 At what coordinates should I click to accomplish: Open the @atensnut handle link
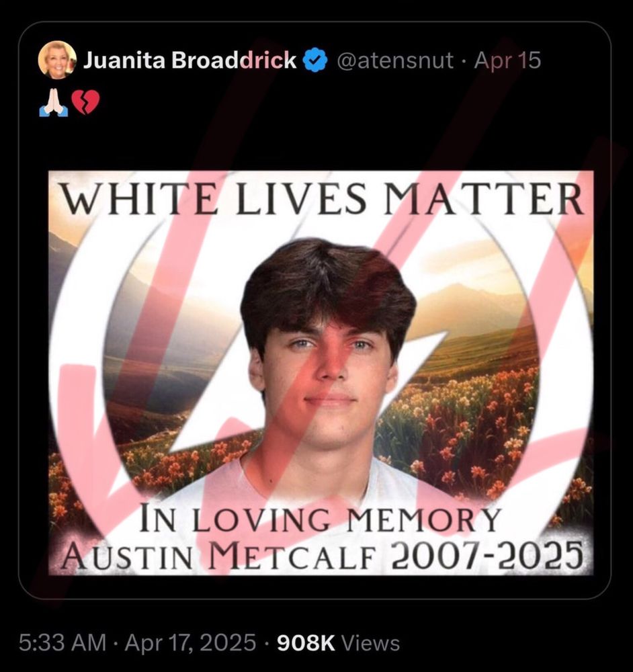(x=394, y=60)
